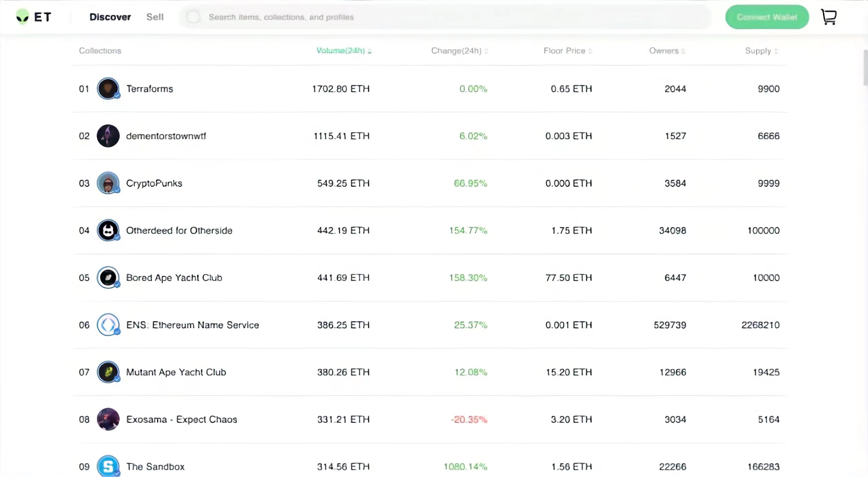868x477 pixels.
Task: Click change value 1080.14%
Action: [466, 466]
